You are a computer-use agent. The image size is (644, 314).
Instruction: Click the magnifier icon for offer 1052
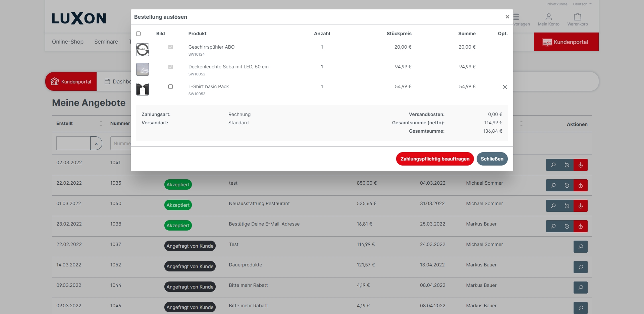point(581,267)
